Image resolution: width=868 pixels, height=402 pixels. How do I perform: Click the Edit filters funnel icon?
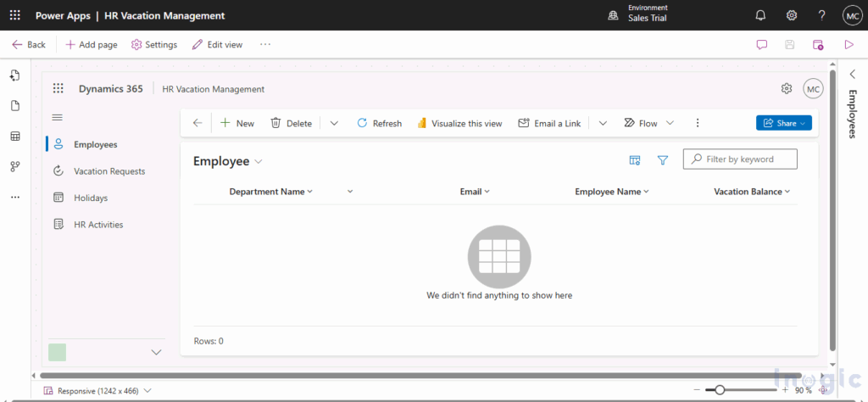click(663, 160)
